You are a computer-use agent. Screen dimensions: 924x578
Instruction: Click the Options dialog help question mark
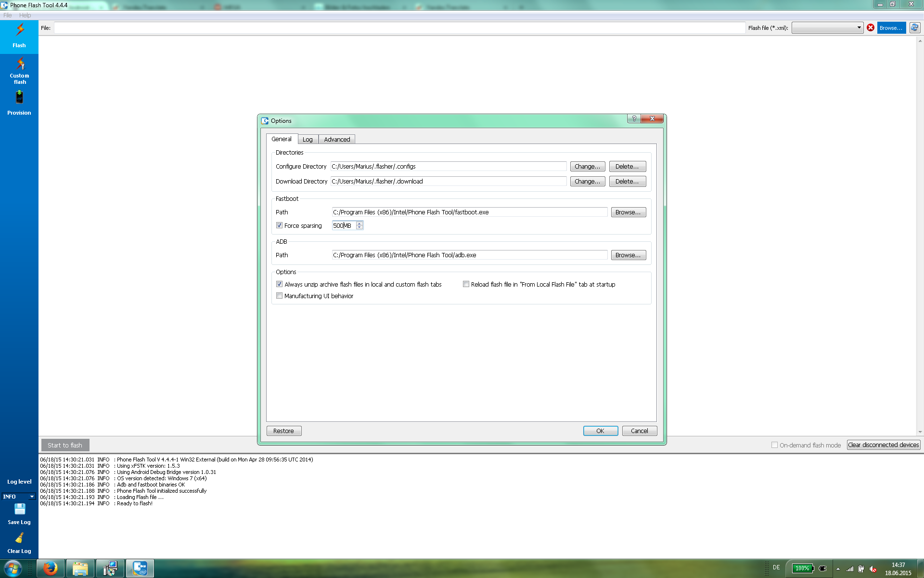[x=634, y=118]
